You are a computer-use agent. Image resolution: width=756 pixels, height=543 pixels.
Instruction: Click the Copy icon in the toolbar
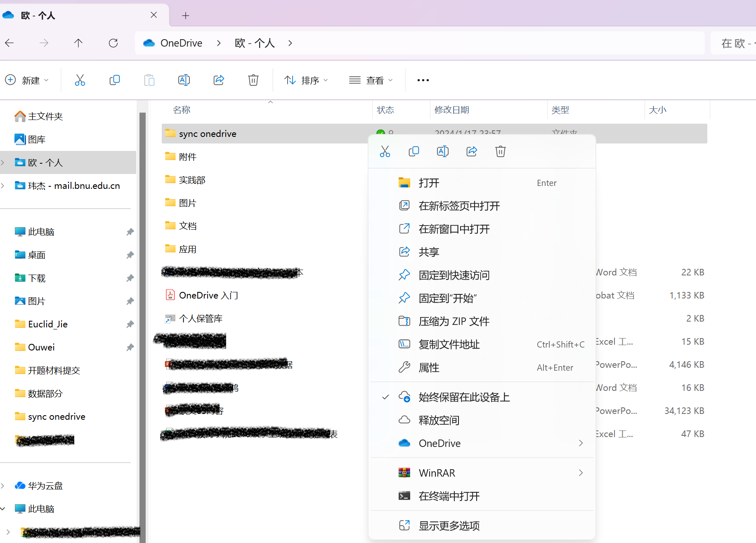114,80
